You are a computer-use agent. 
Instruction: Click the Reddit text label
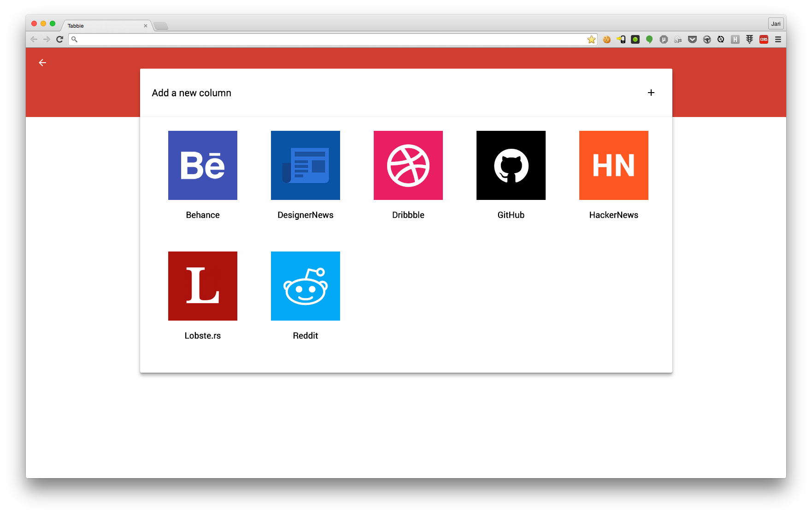(306, 336)
